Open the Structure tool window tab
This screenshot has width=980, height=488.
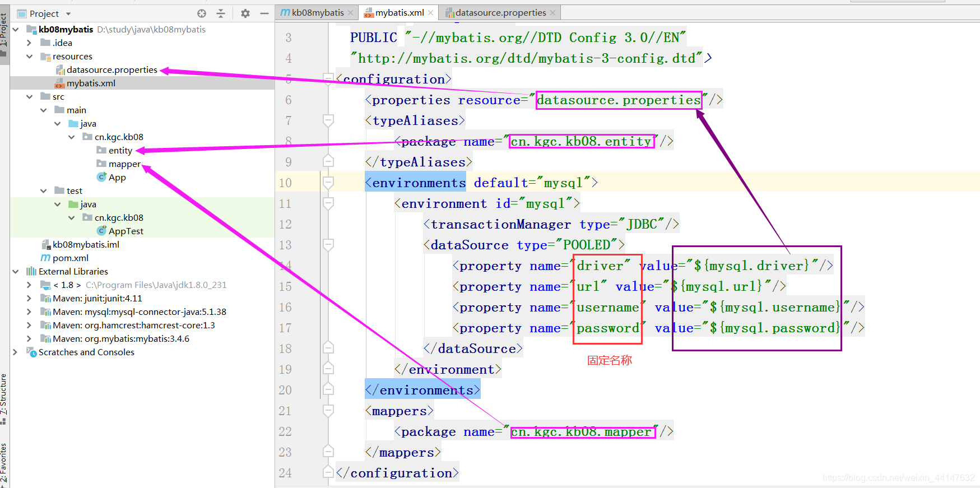(x=4, y=399)
